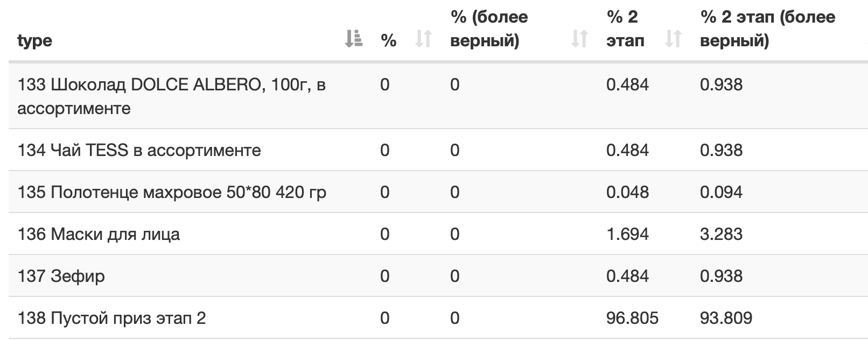Click the 3.283 value cell
Screen dimensions: 868x340
pyautogui.click(x=721, y=234)
